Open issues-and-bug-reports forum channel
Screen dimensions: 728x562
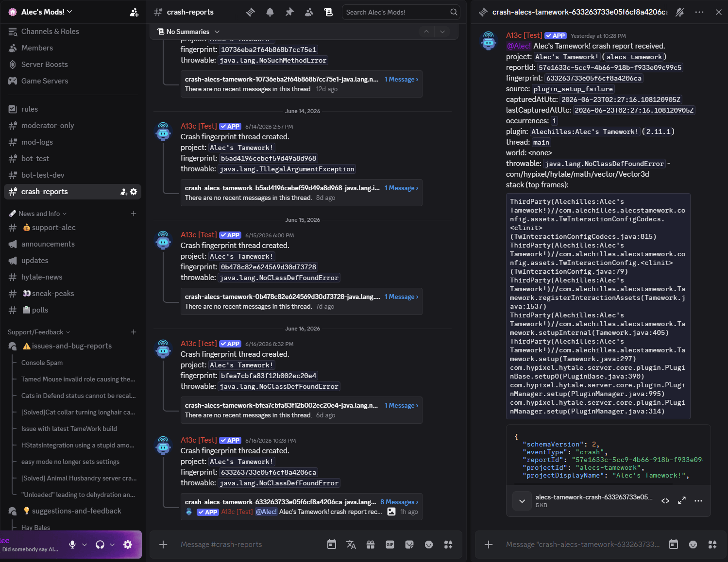tap(72, 346)
